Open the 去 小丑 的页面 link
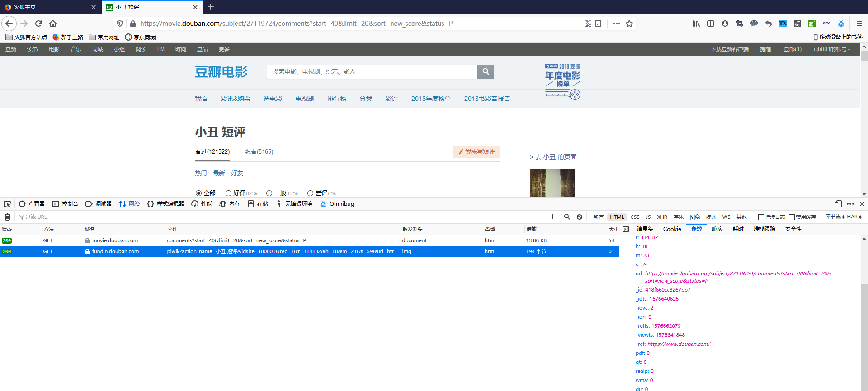Screen dimensions: 868x391 (x=553, y=157)
